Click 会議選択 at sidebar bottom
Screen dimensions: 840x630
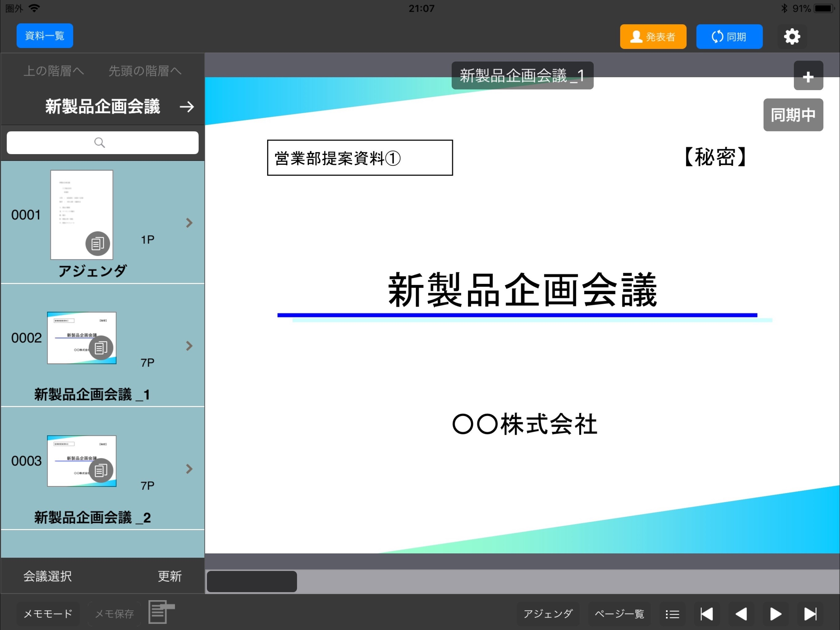tap(47, 576)
